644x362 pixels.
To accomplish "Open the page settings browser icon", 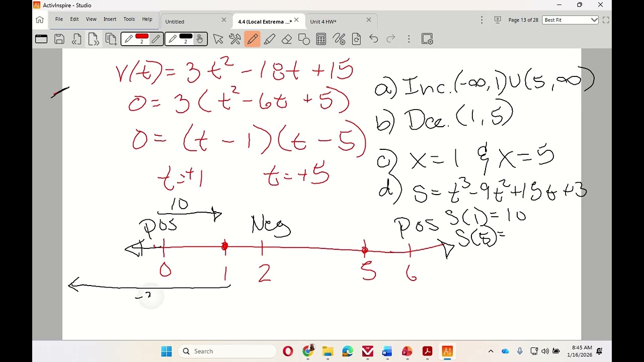I will click(x=427, y=39).
